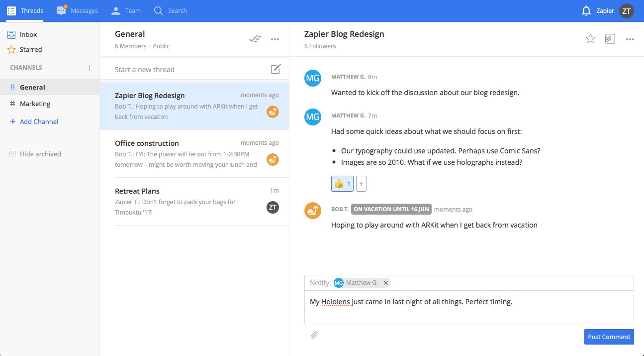This screenshot has height=356, width=644.
Task: Open the thread overflow menu
Action: (x=630, y=39)
